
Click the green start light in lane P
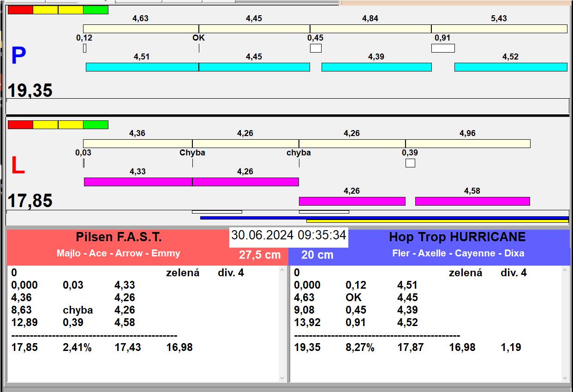[95, 10]
